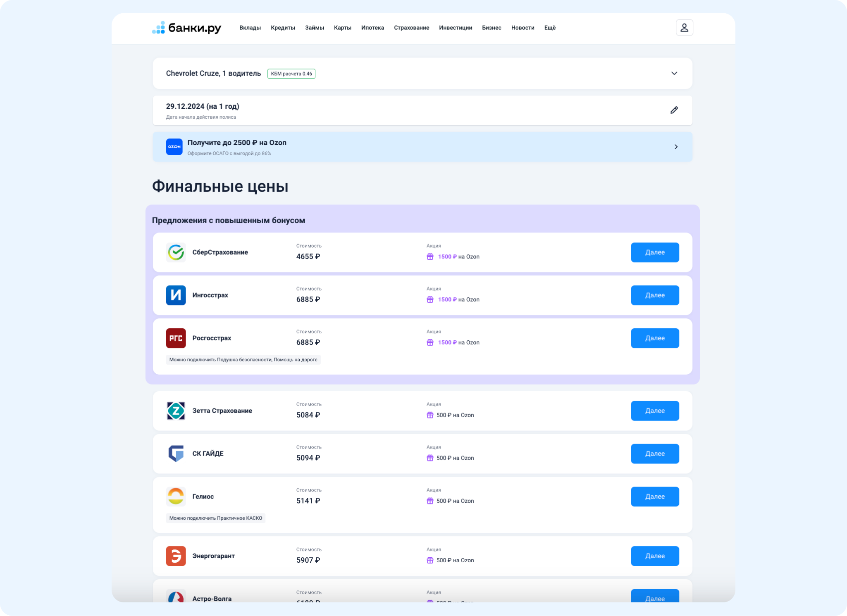This screenshot has width=847, height=616.
Task: Open the Вклады menu
Action: click(x=250, y=28)
